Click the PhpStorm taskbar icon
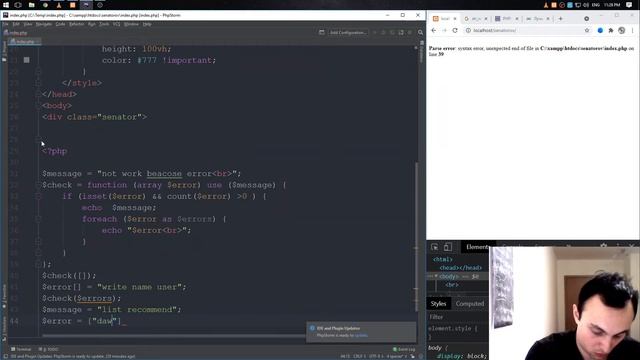The image size is (640, 360). coord(86,5)
